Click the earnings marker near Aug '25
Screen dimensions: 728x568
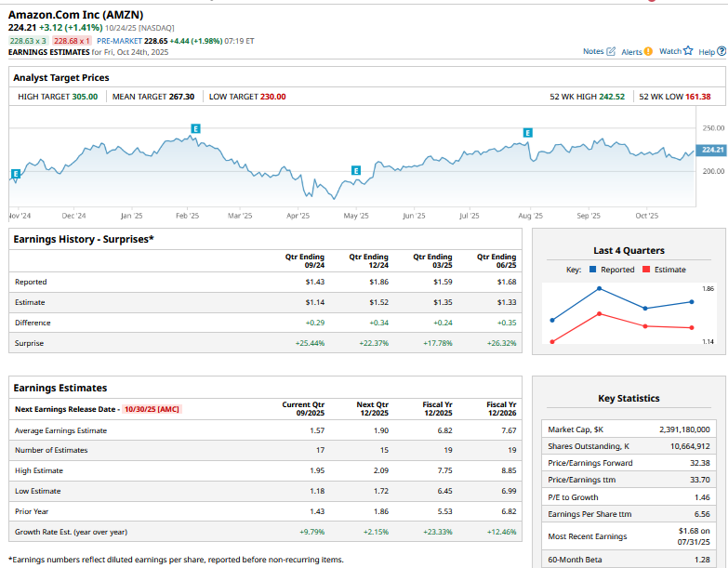[x=528, y=133]
